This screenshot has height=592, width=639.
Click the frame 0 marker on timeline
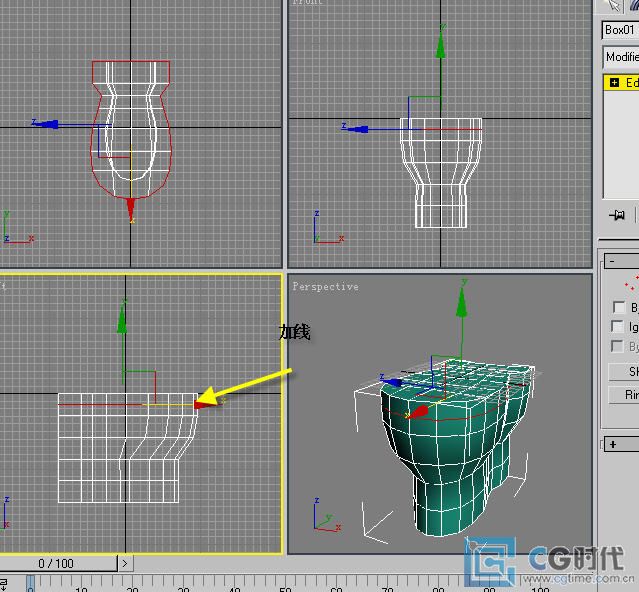tap(31, 584)
